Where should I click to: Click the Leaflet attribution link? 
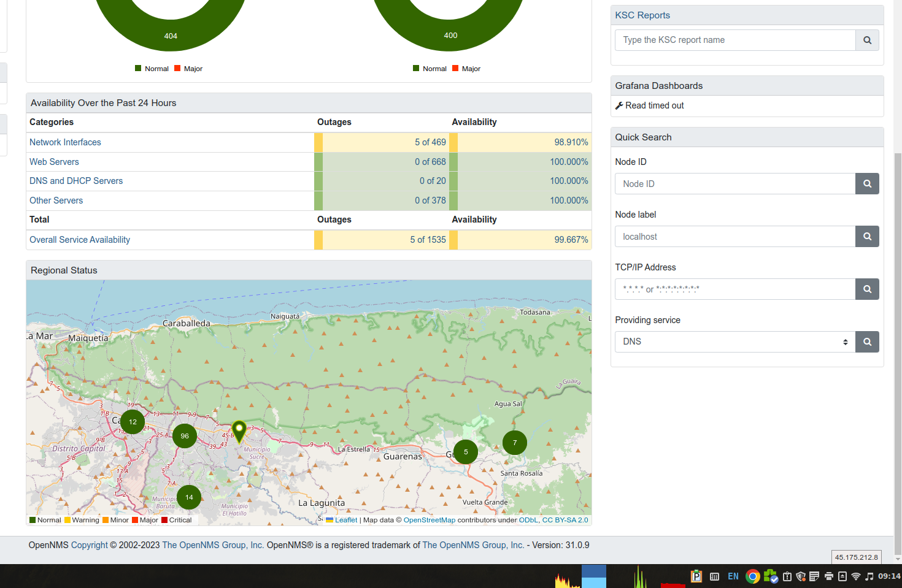tap(345, 520)
